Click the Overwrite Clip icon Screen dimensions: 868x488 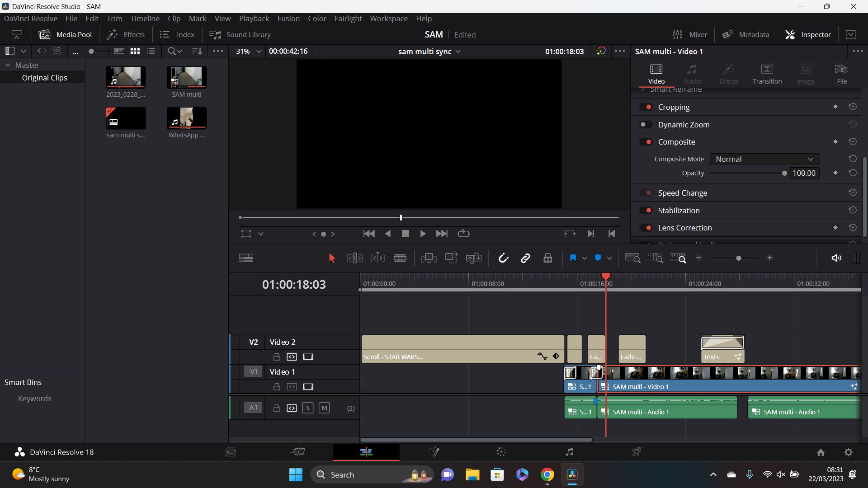(451, 258)
